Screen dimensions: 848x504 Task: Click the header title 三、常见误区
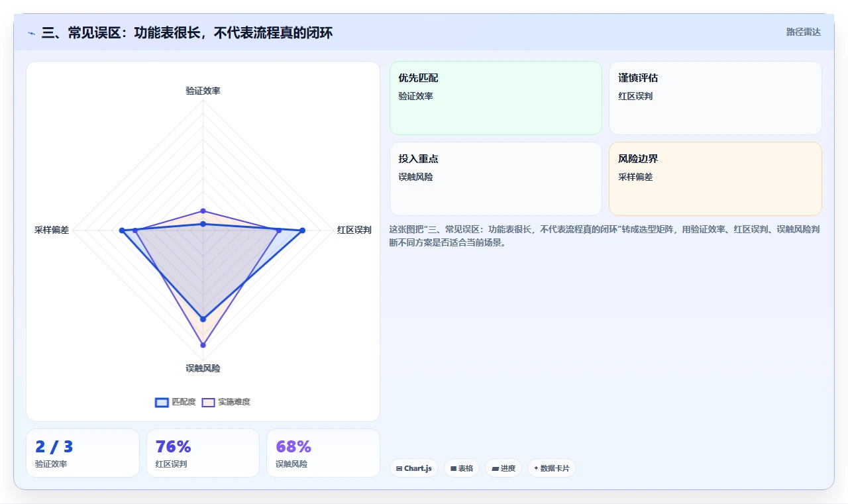[187, 32]
